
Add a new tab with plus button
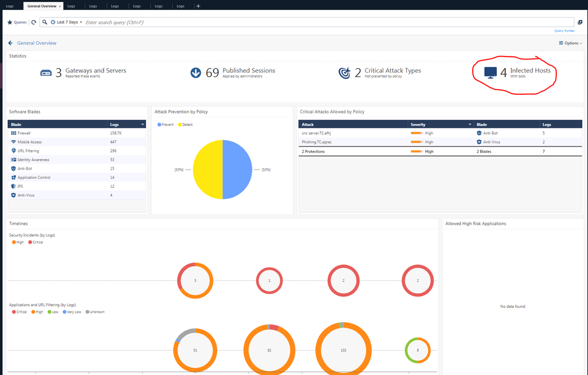198,6
